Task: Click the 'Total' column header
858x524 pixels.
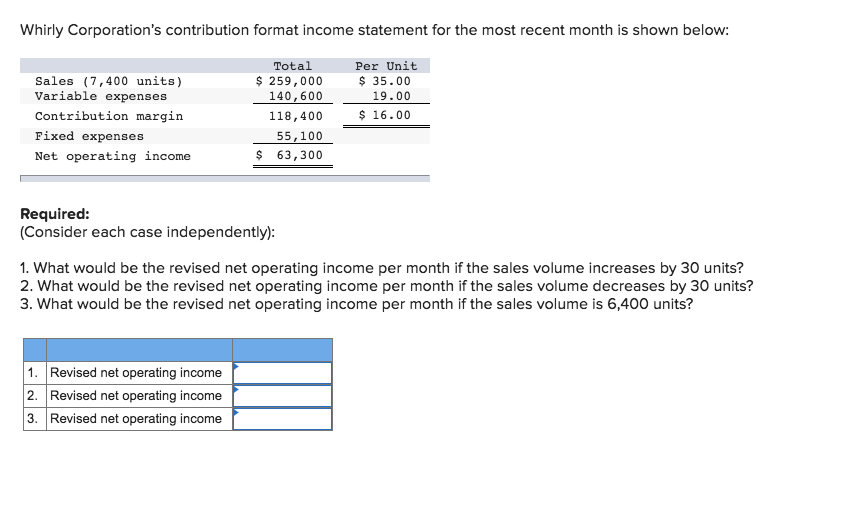Action: [292, 66]
